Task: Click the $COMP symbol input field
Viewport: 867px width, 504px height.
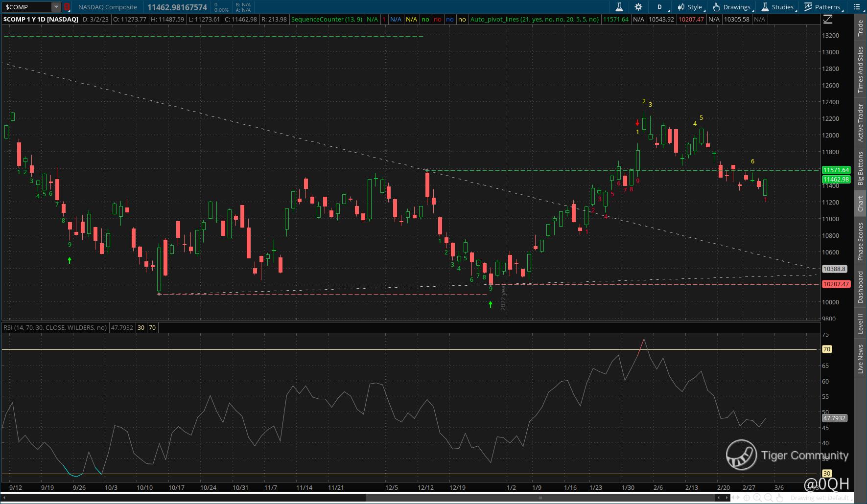Action: coord(27,7)
